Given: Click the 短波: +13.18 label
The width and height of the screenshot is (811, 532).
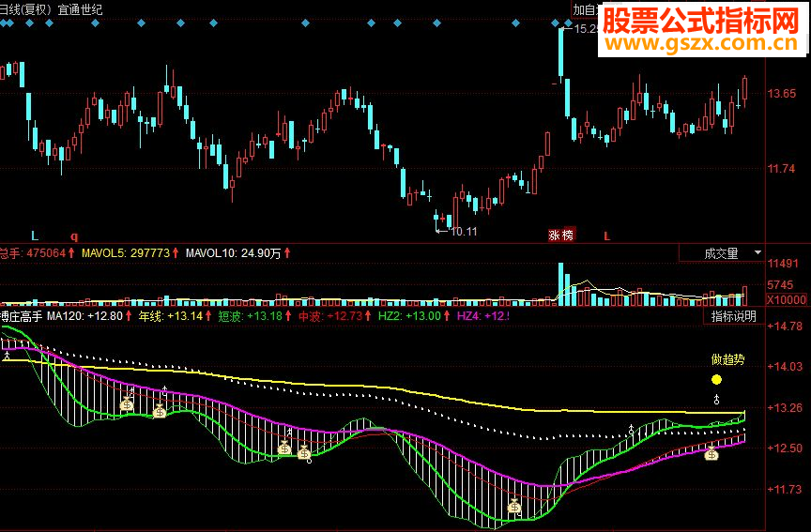Looking at the screenshot, I should point(251,316).
